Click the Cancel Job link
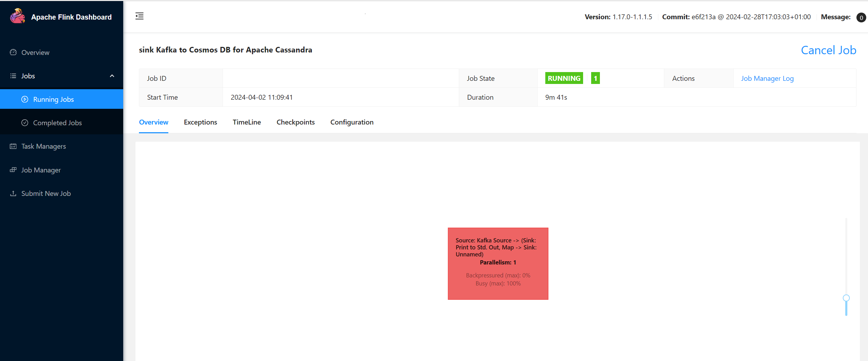The height and width of the screenshot is (361, 868). (828, 50)
